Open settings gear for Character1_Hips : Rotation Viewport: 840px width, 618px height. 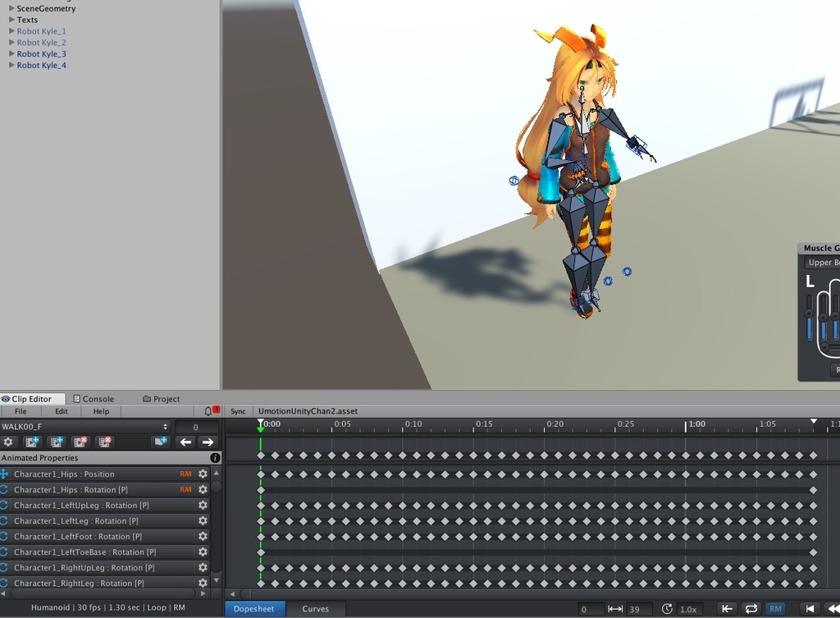tap(203, 489)
